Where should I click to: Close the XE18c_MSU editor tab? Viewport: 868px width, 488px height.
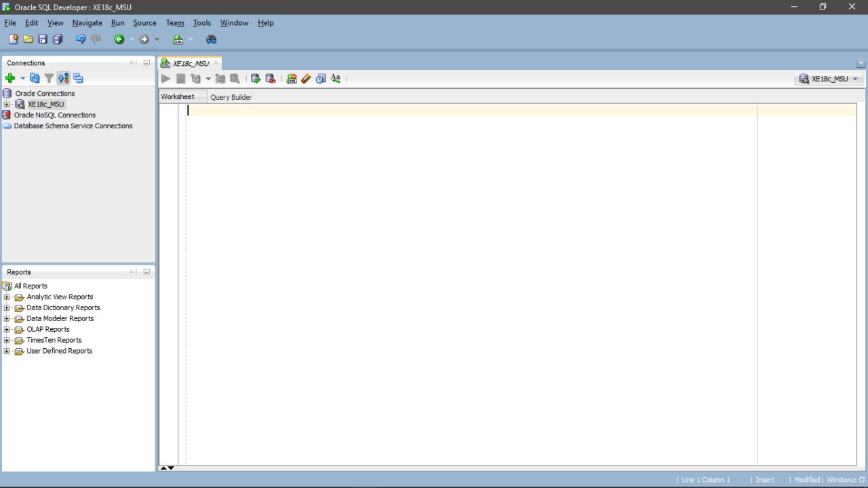[216, 63]
